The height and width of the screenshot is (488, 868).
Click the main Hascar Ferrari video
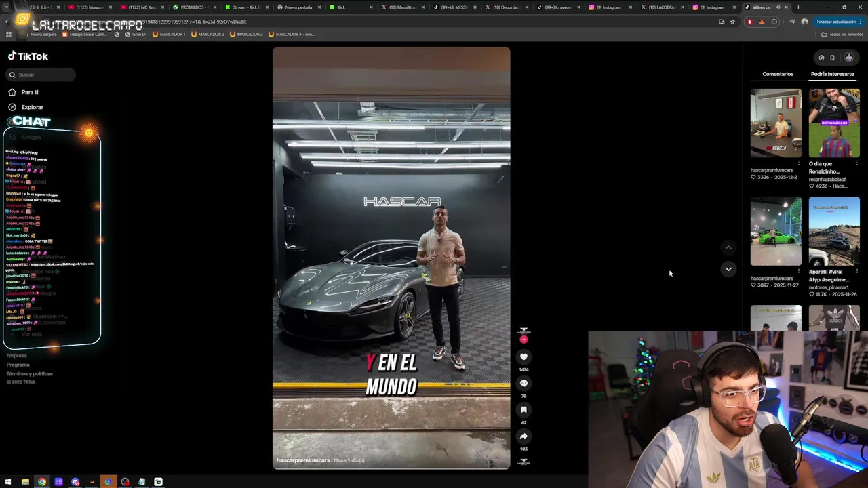(391, 258)
